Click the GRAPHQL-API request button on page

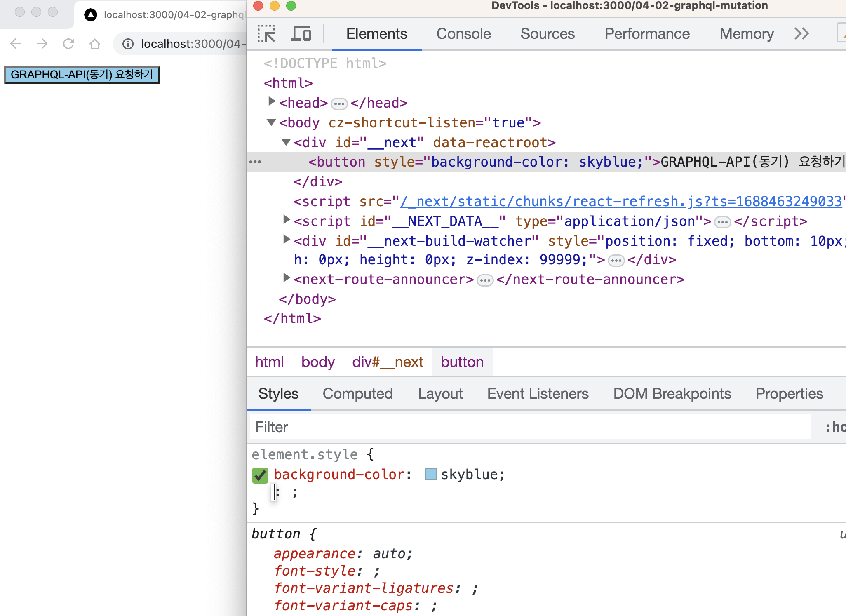(82, 75)
